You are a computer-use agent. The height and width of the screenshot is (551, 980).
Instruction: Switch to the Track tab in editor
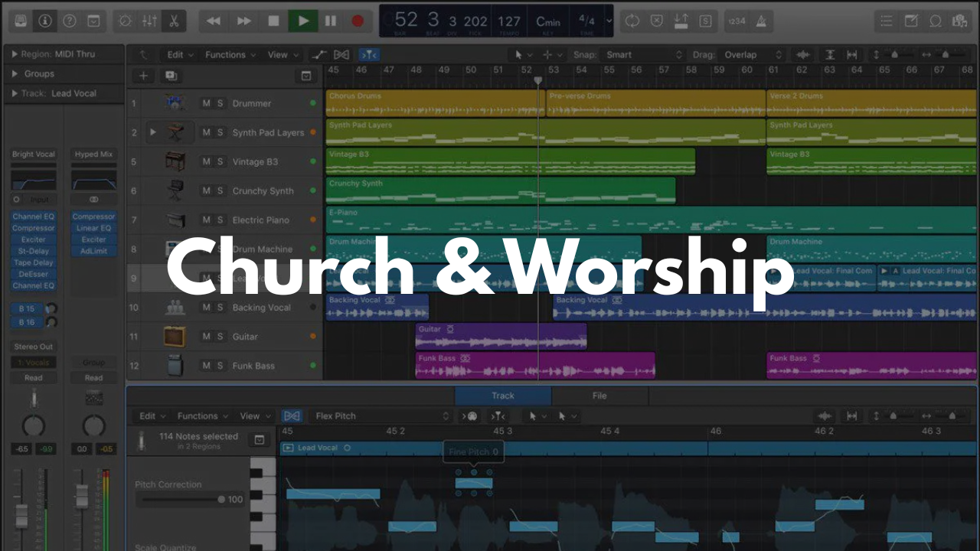click(503, 396)
